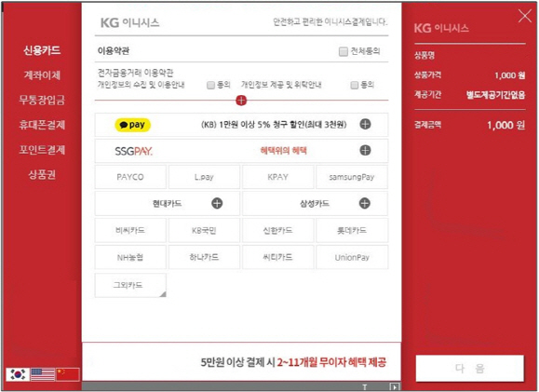
Task: Choose 롯데카드 card
Action: pyautogui.click(x=352, y=230)
